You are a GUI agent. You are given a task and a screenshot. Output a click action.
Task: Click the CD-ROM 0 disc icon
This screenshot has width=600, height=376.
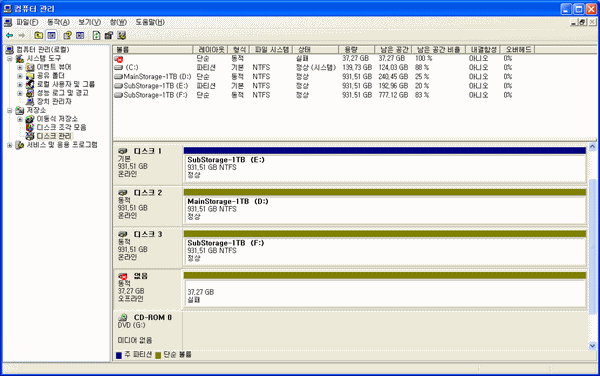tap(122, 317)
